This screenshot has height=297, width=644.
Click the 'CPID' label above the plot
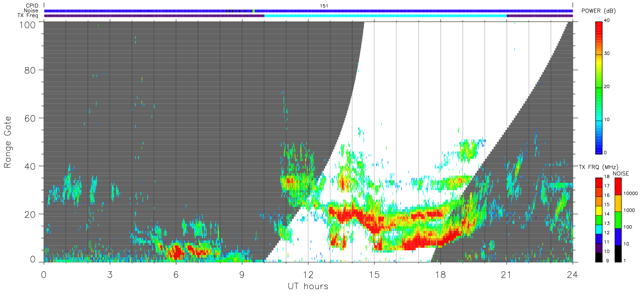click(x=31, y=6)
